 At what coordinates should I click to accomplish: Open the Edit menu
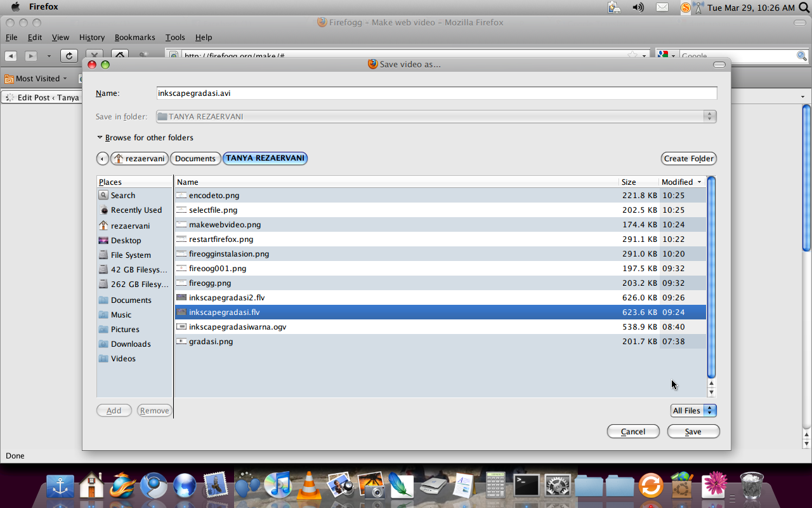(35, 37)
